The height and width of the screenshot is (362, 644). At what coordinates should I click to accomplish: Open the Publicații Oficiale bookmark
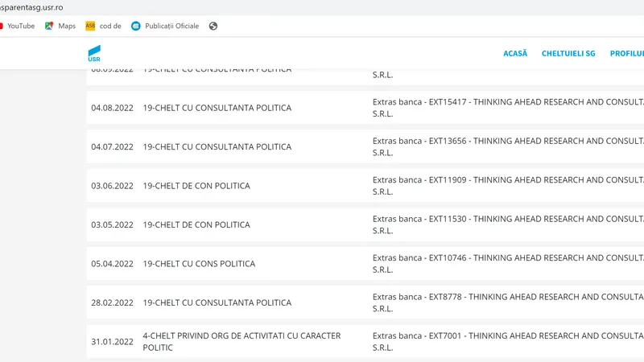point(165,26)
